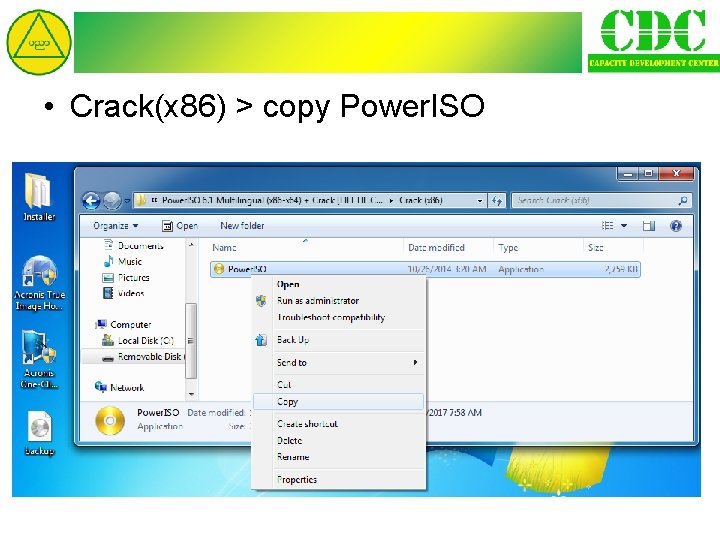Click the PowerISO file icon in list

click(219, 269)
